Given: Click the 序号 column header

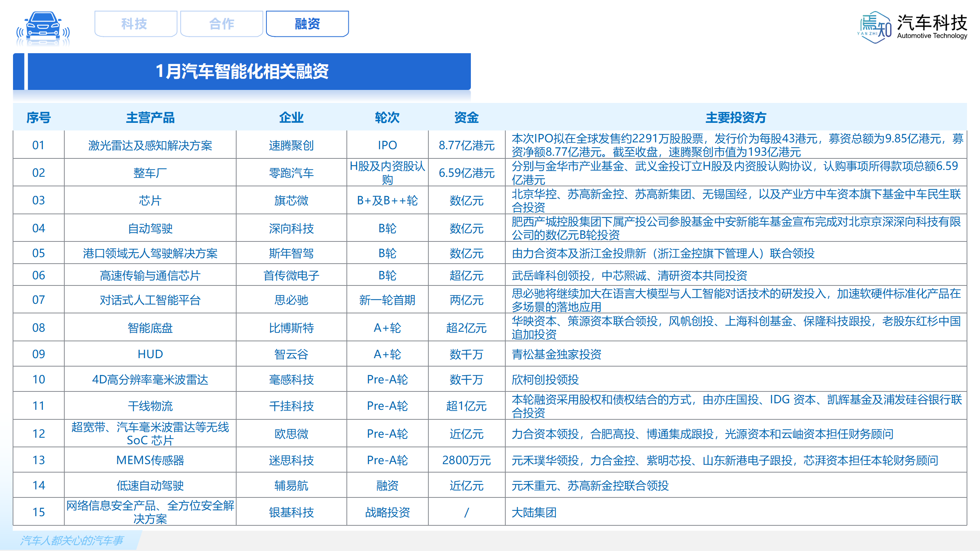Looking at the screenshot, I should tap(39, 117).
